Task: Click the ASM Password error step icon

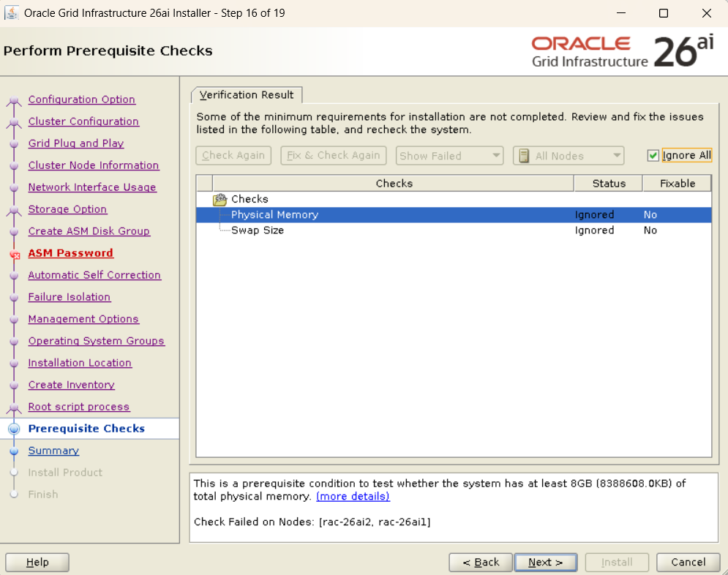Action: [x=14, y=255]
